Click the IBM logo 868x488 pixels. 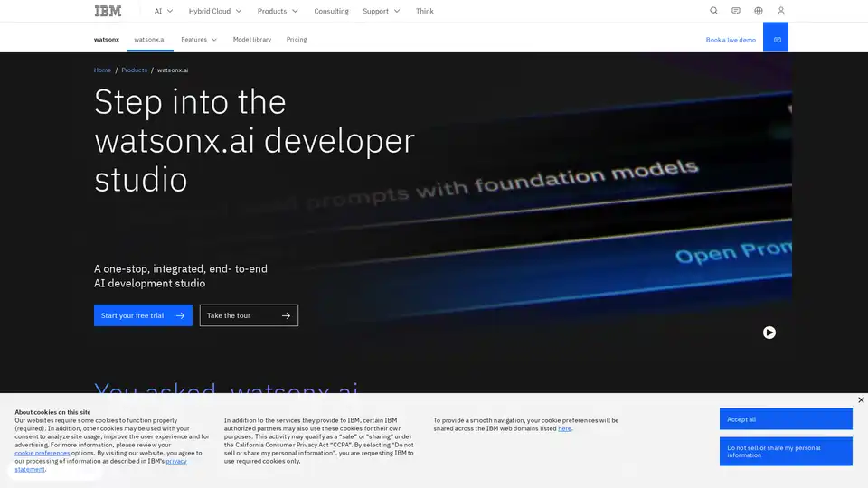click(x=106, y=11)
